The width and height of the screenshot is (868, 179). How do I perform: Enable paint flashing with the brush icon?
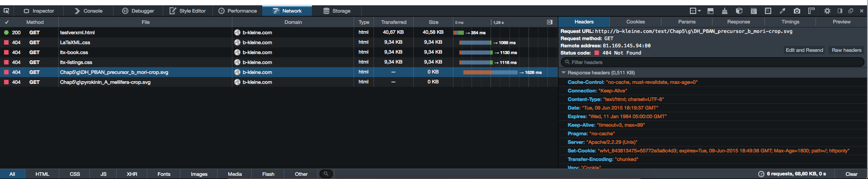pyautogui.click(x=725, y=11)
